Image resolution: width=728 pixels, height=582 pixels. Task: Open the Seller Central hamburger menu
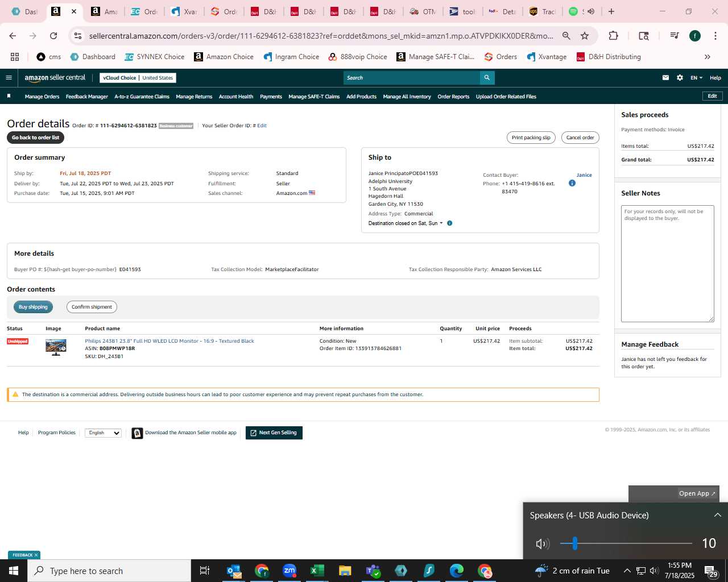tap(9, 78)
